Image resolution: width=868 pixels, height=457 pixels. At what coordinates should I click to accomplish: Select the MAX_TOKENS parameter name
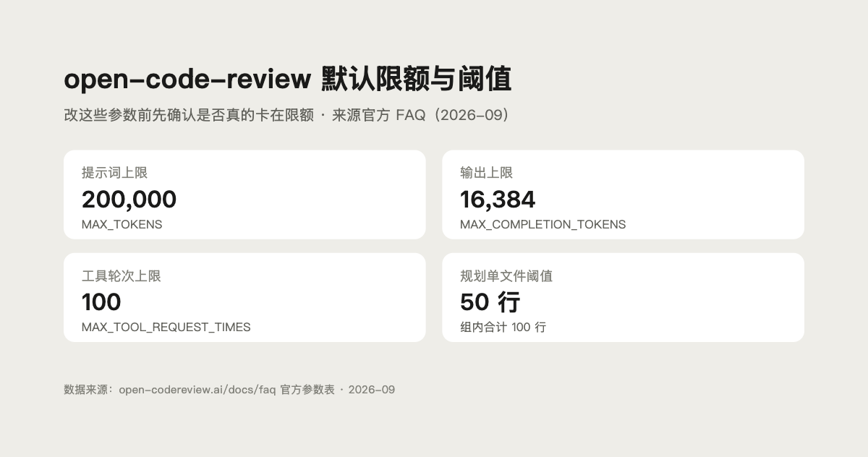point(122,224)
